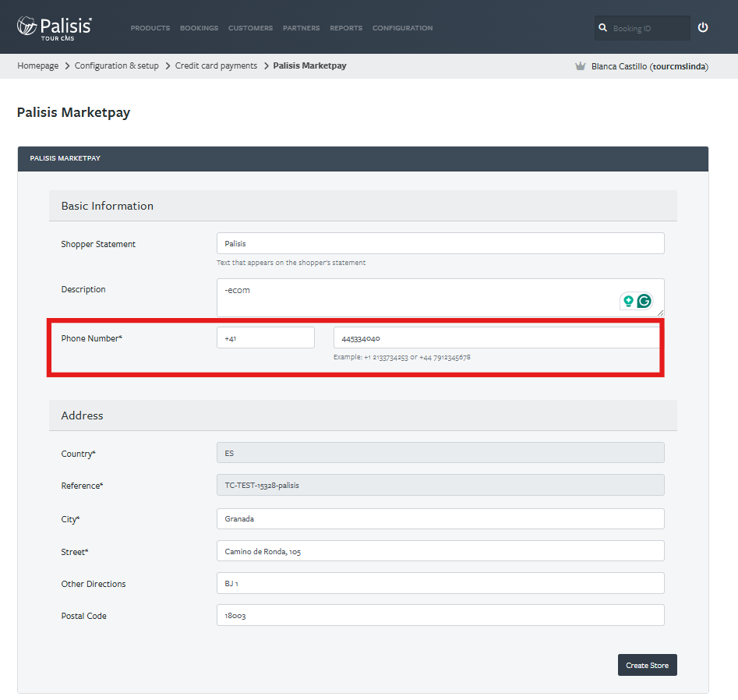Click the Street field

click(440, 551)
